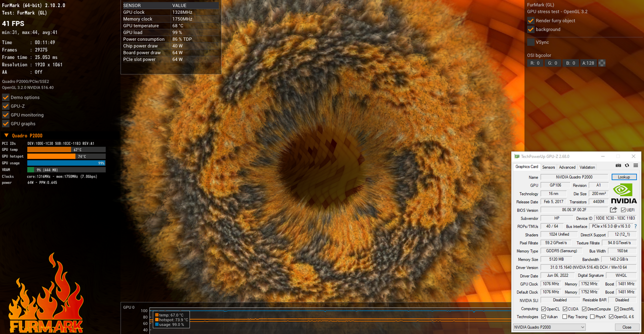Click the Close button in GPU-Z
The height and width of the screenshot is (334, 644).
[x=627, y=327]
